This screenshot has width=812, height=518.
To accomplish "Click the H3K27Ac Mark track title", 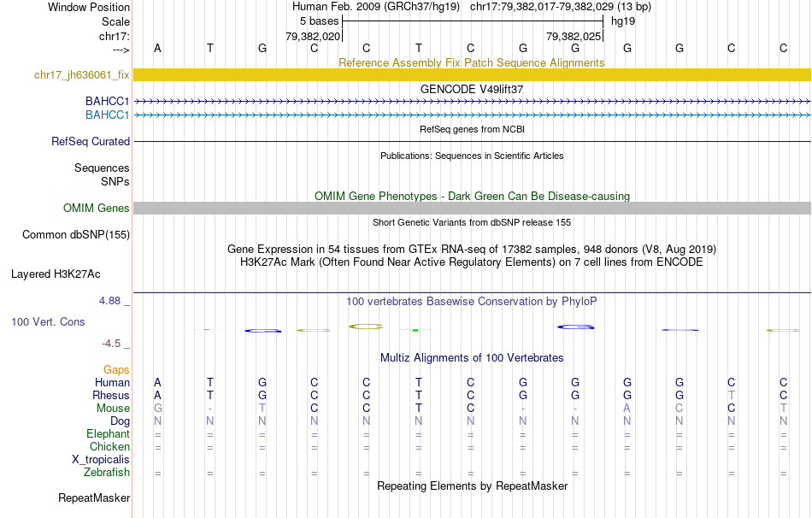I will pos(471,262).
